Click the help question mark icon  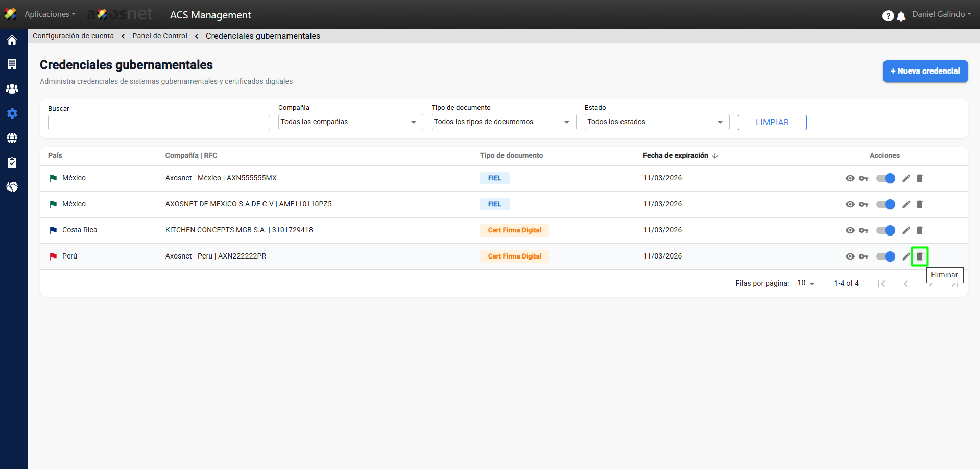coord(888,16)
